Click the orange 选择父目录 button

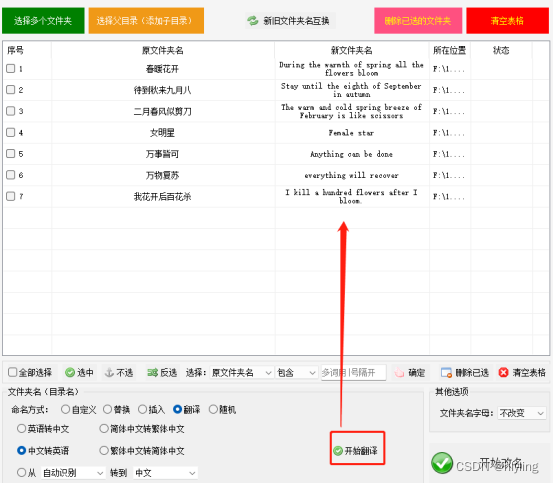146,21
